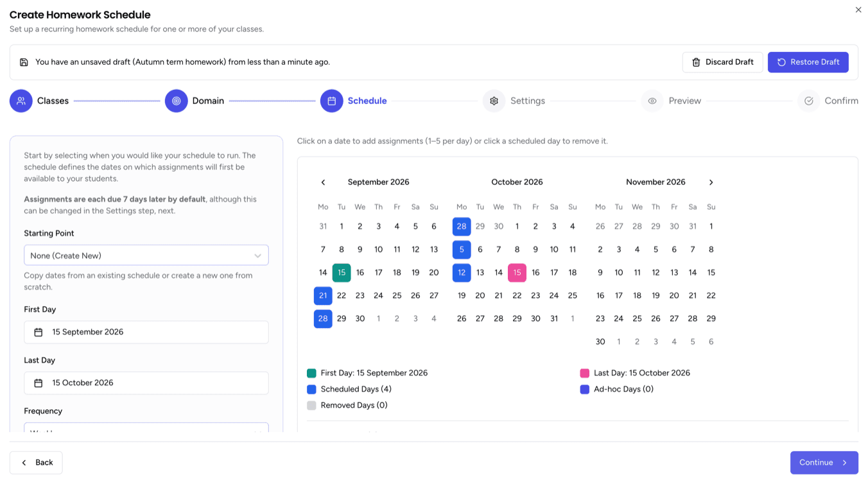Click calendar icon in Last Day field
The image size is (868, 484).
tap(39, 383)
